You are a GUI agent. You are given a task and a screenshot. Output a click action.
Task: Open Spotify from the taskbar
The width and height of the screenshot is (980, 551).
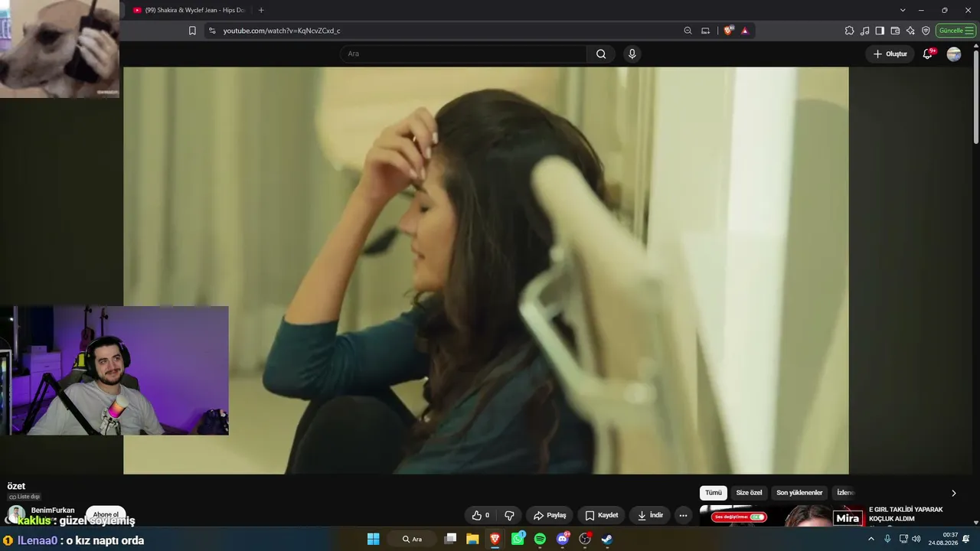540,539
